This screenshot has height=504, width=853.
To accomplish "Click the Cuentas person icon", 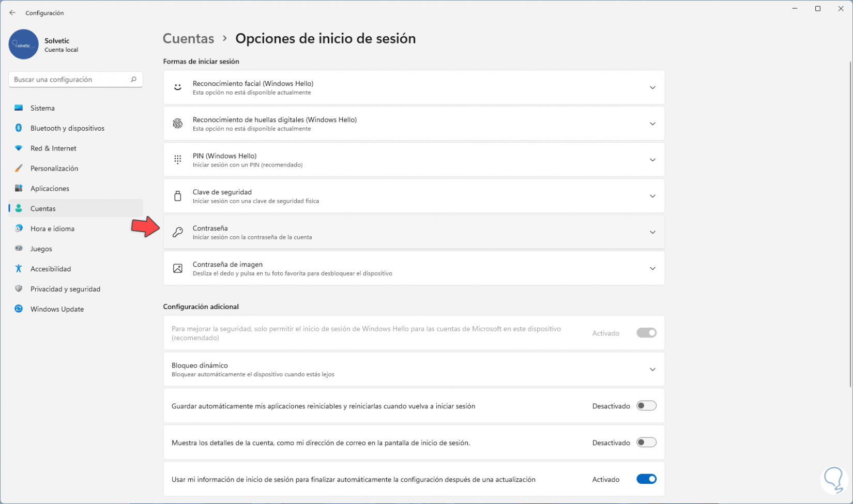I will [19, 208].
